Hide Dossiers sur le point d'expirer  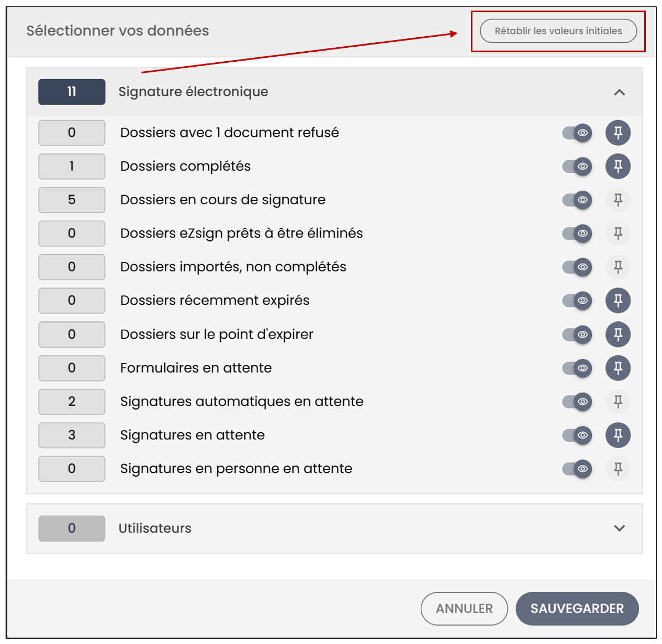(577, 334)
